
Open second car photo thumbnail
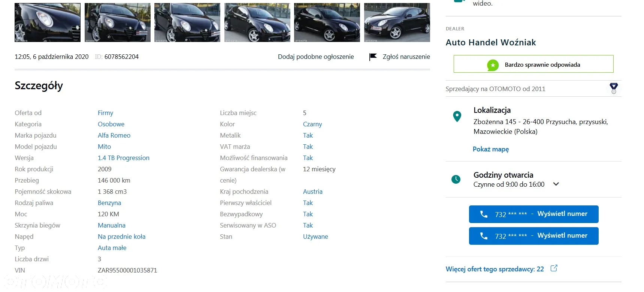(118, 22)
